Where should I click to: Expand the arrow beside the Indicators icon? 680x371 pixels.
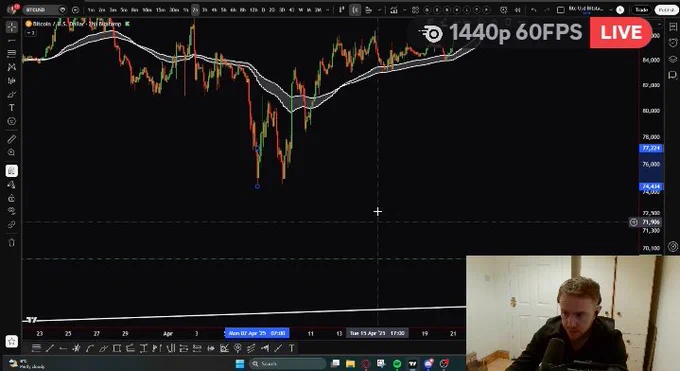(x=404, y=10)
